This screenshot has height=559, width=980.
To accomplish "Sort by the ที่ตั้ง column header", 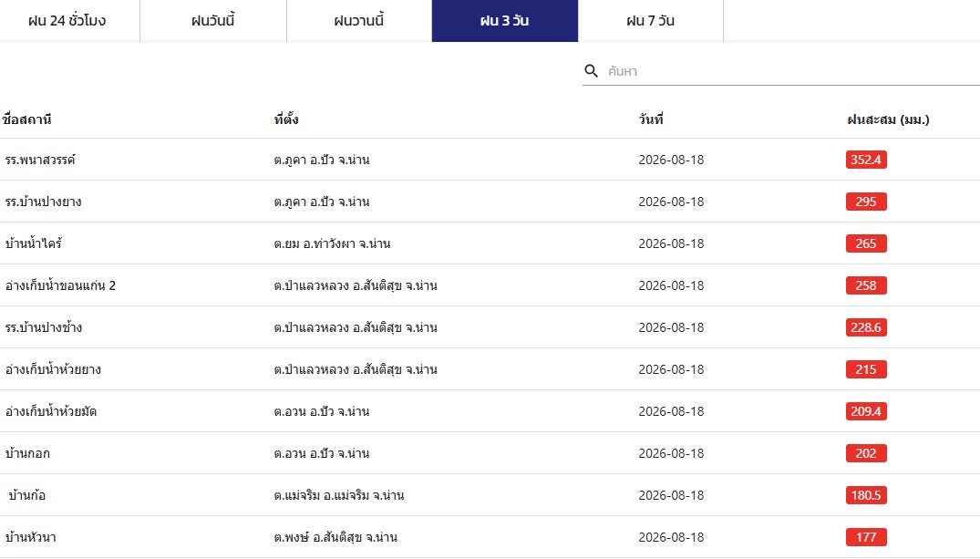I will click(x=286, y=119).
